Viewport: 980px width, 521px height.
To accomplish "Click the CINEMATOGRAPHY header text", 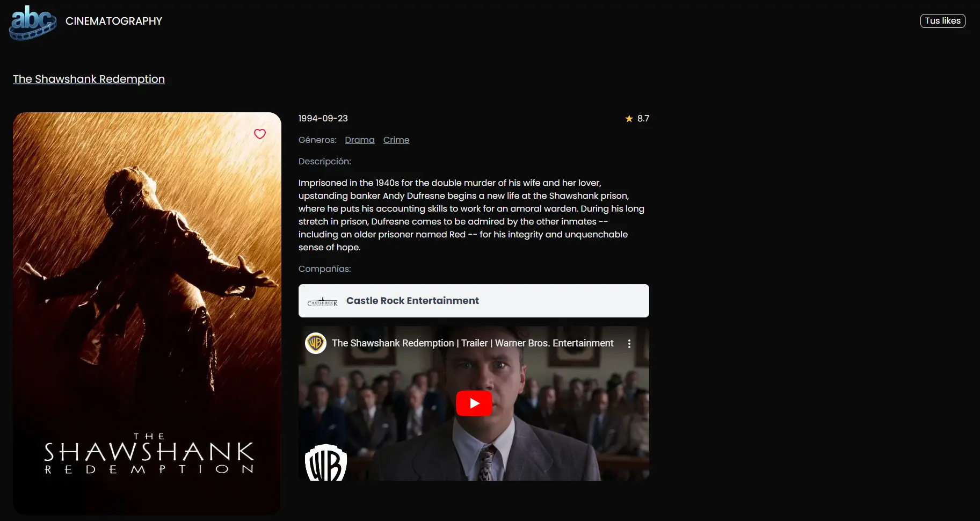I will point(114,21).
